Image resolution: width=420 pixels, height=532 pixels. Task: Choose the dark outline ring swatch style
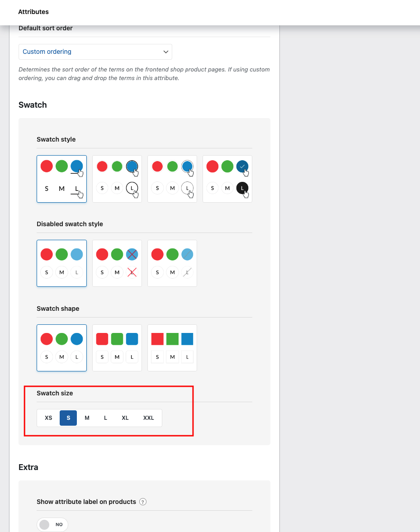click(x=117, y=179)
